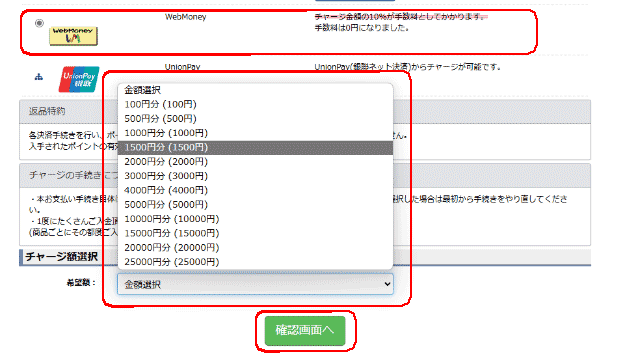Choose 2000円分 (2000円) option
640x364 pixels.
pyautogui.click(x=255, y=162)
